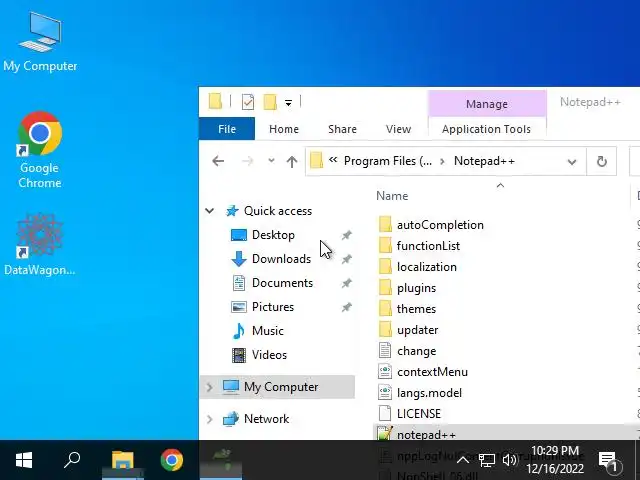
Task: Go back with the Back arrow
Action: tap(218, 161)
